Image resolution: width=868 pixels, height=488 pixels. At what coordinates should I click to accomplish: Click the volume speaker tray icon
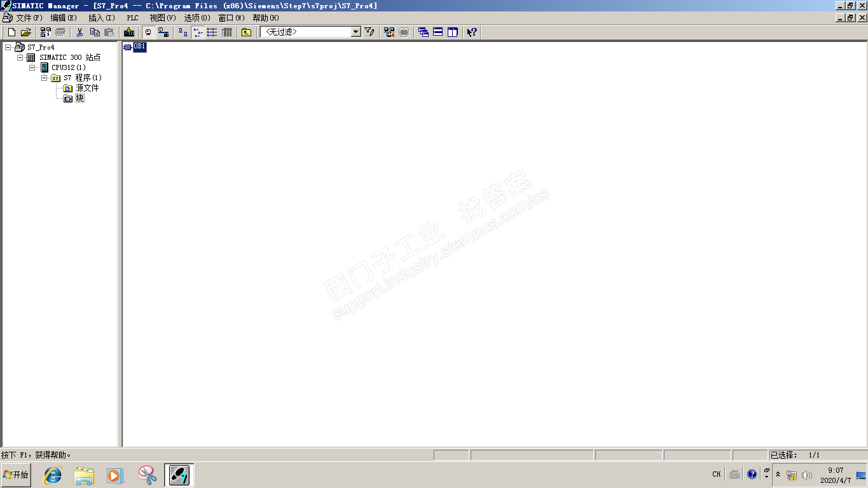click(x=807, y=475)
